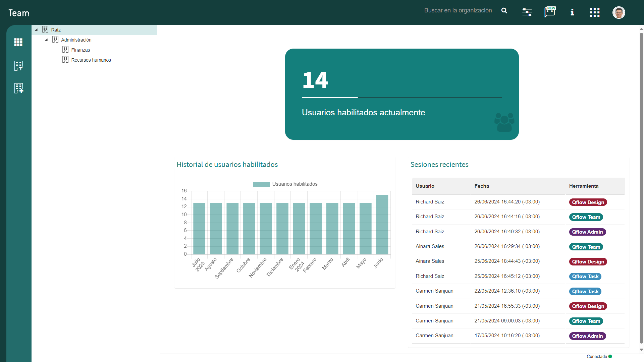Click Qflow Task badge at 22/05/2024 12:36:10
This screenshot has width=644, height=362.
click(x=585, y=292)
